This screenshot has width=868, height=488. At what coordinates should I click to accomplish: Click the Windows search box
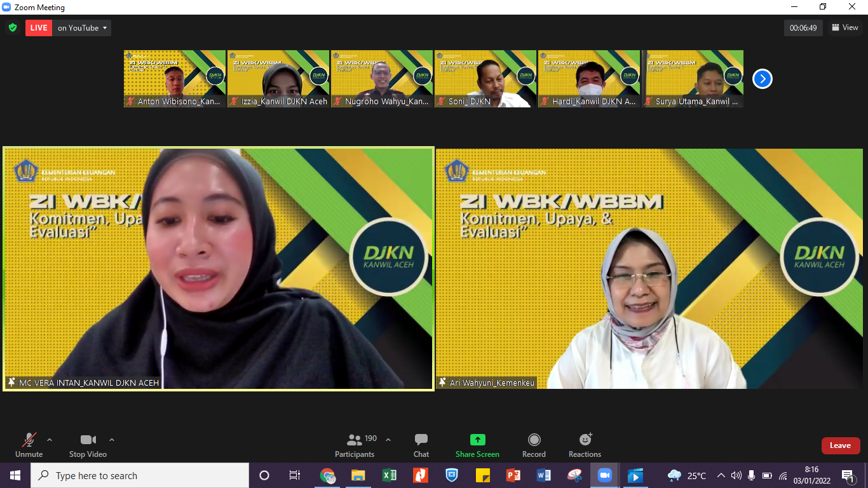click(140, 475)
